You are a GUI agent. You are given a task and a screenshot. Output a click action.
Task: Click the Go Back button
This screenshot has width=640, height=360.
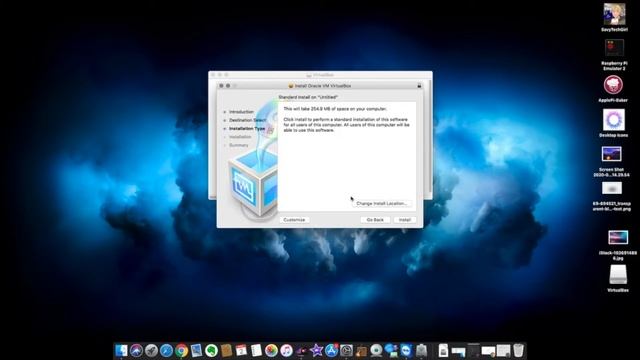[x=375, y=220]
